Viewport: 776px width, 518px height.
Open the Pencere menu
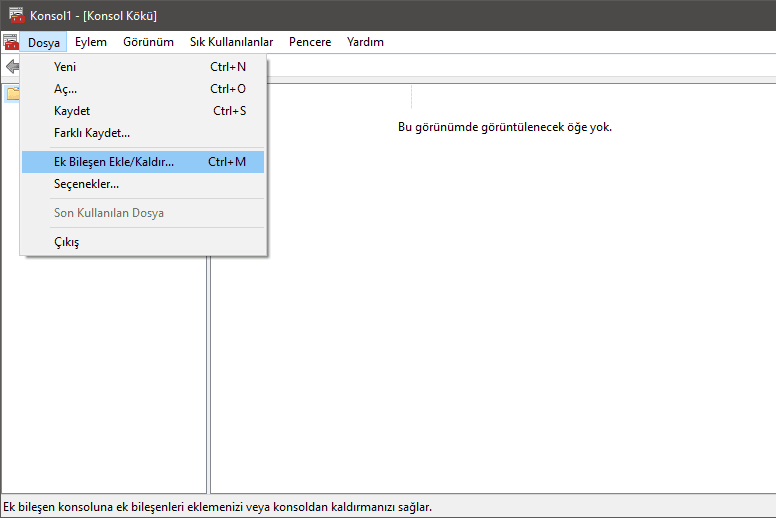[x=310, y=42]
